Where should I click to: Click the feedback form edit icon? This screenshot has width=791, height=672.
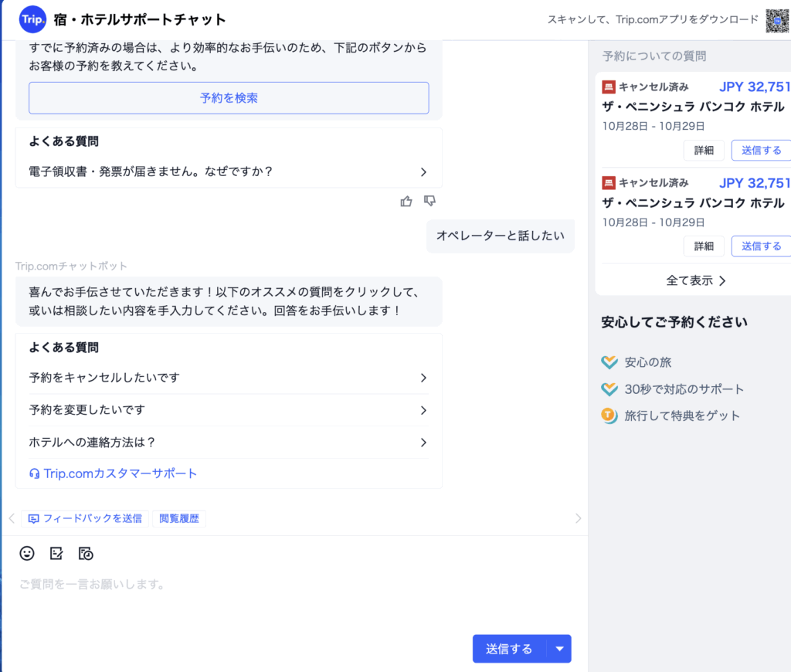click(56, 553)
